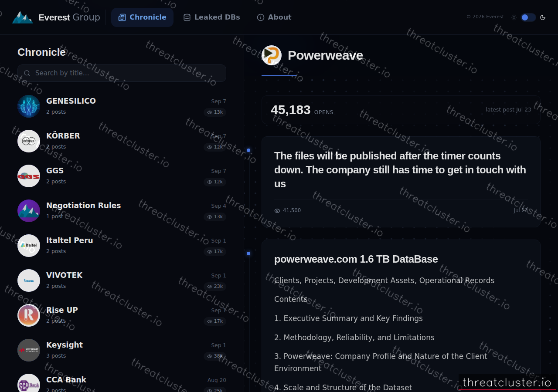
Task: Open the CCA Bank entry title
Action: pyautogui.click(x=66, y=380)
